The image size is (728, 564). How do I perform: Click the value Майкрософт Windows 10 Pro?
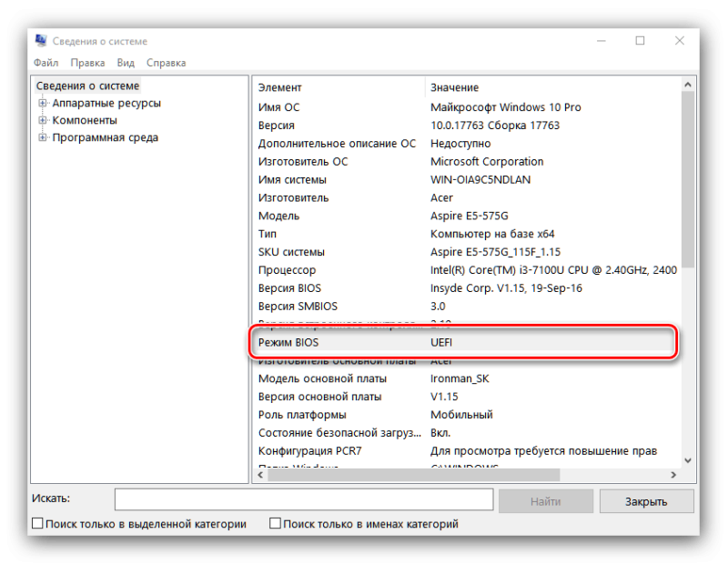506,107
